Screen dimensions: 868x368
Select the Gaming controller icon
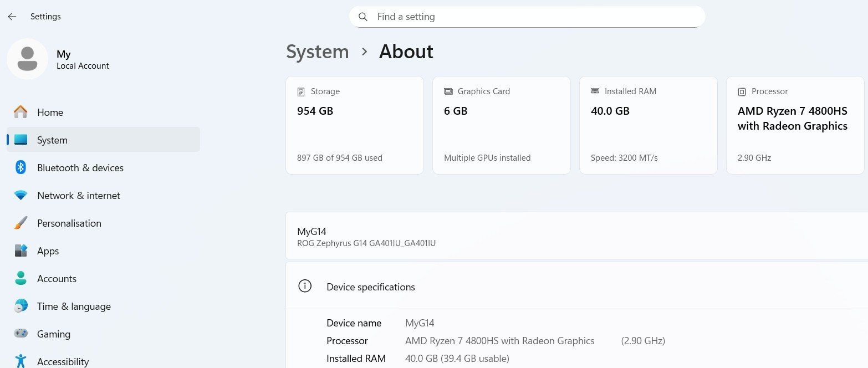(21, 334)
